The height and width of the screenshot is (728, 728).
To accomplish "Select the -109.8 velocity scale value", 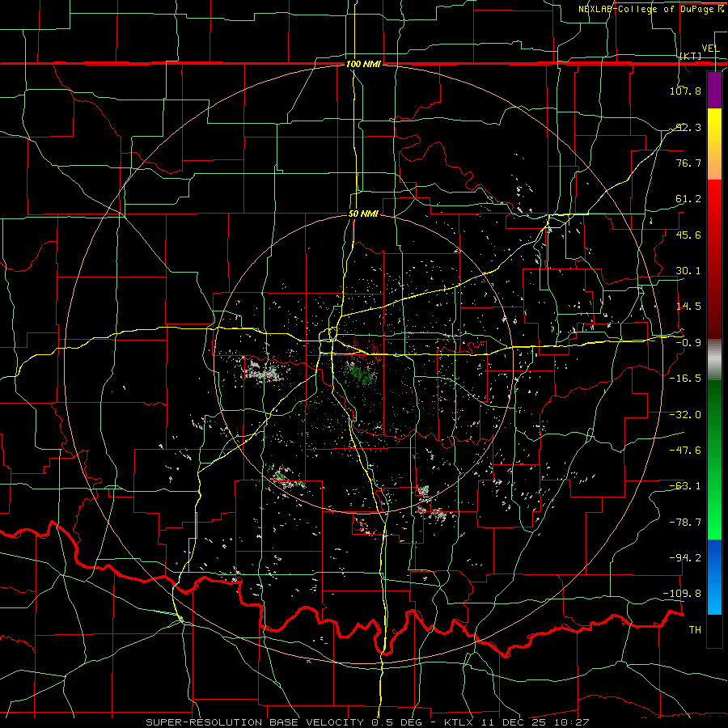I will [683, 594].
